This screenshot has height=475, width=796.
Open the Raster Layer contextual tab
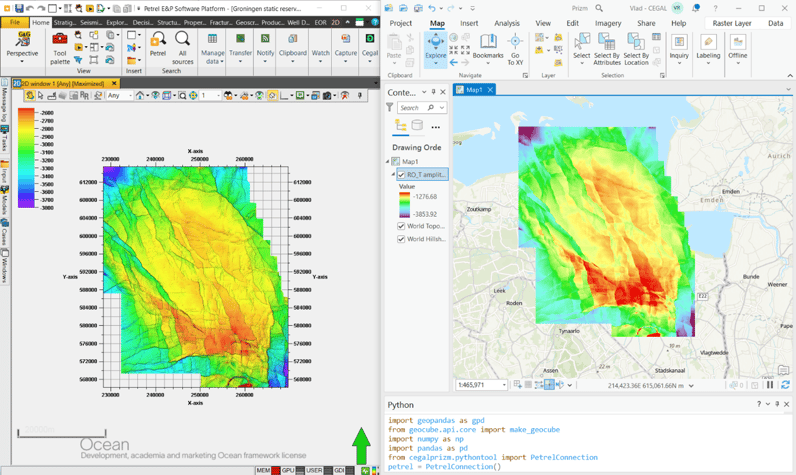732,23
